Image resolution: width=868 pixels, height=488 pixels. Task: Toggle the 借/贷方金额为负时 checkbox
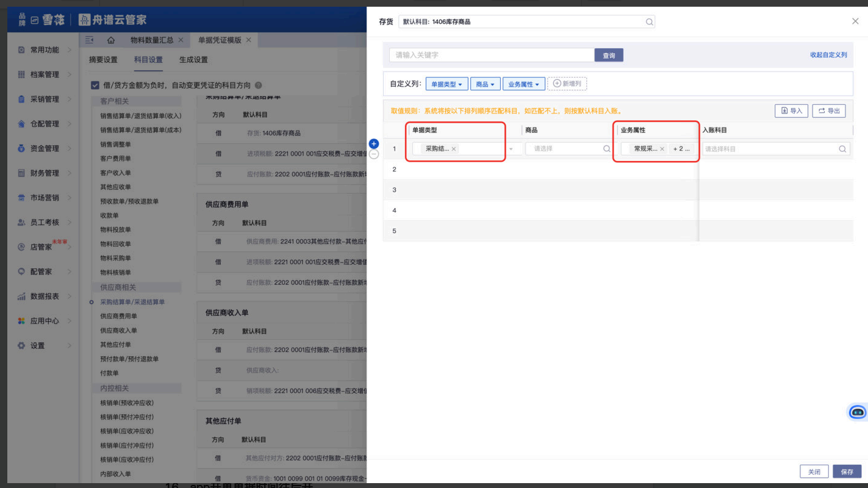pos(95,85)
